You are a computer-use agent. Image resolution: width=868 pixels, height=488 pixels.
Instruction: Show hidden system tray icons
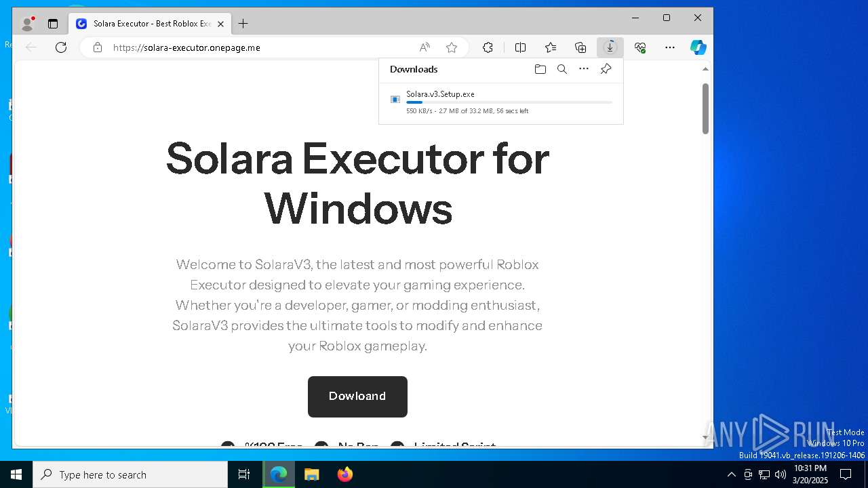pos(731,474)
